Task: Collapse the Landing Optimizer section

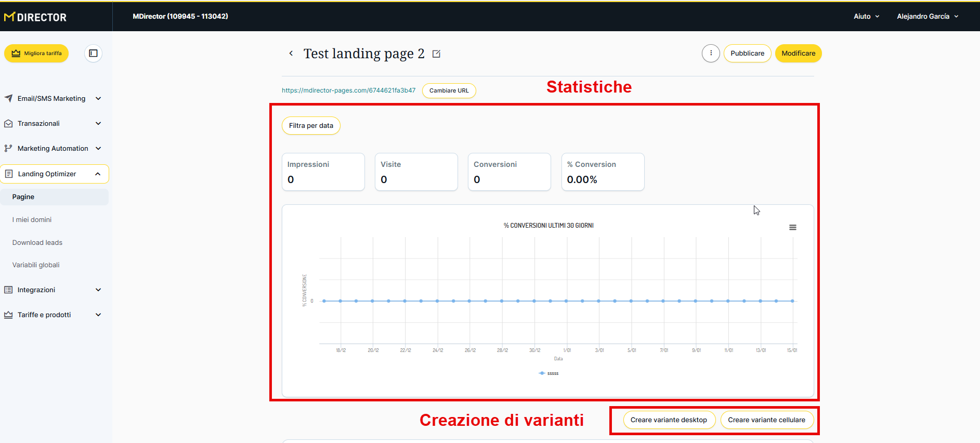Action: [x=98, y=174]
